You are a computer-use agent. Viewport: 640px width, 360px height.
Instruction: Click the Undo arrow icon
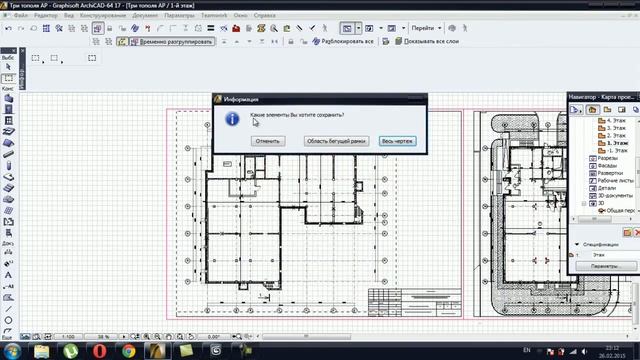pos(8,29)
